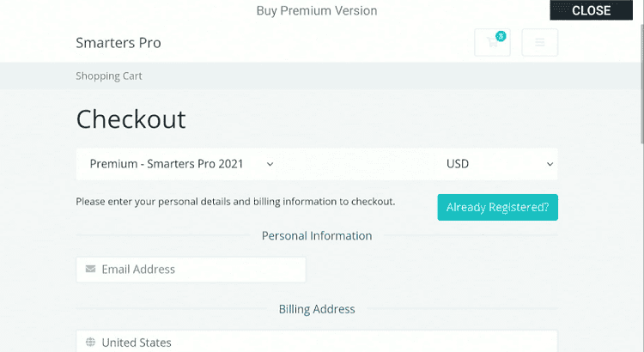This screenshot has width=644, height=352.
Task: Click the Shopping Cart breadcrumb
Action: (109, 76)
